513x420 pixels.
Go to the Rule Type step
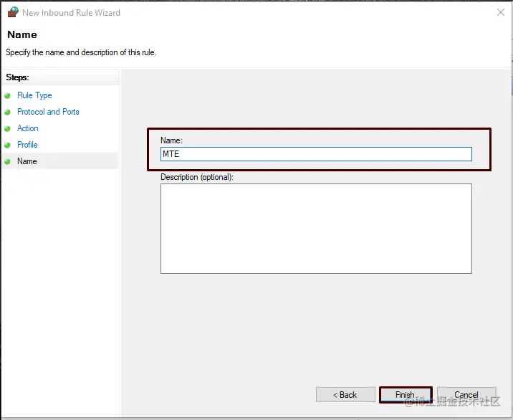[34, 95]
